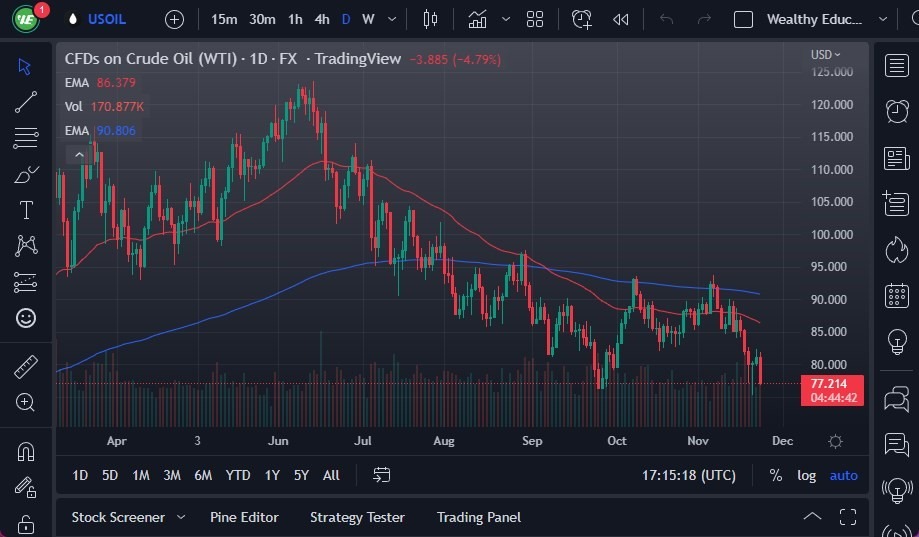Open the Pine Editor tab
This screenshot has height=537, width=919.
coord(244,517)
